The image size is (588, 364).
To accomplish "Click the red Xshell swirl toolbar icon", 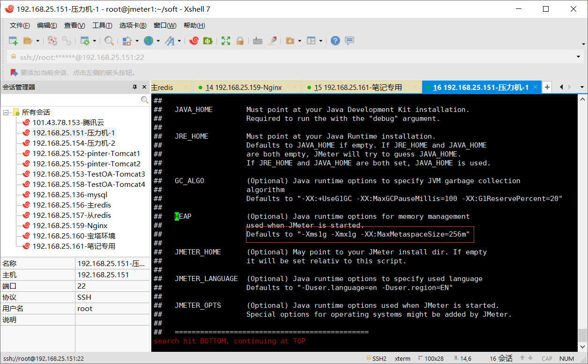I will 194,41.
